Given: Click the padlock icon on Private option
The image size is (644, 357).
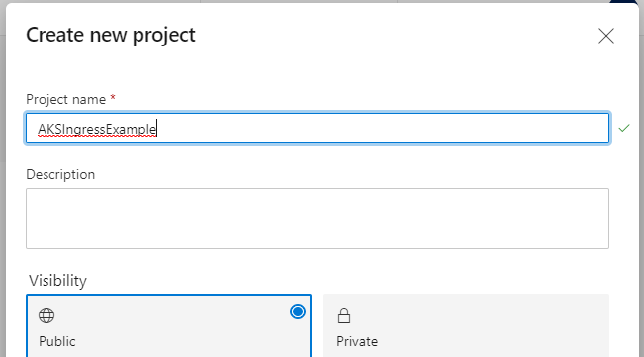Looking at the screenshot, I should coord(344,315).
